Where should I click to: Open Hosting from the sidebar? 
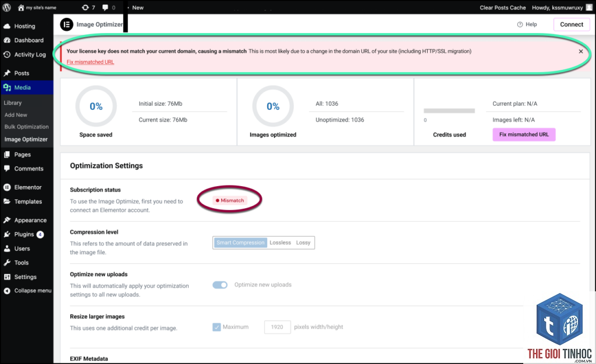click(24, 26)
